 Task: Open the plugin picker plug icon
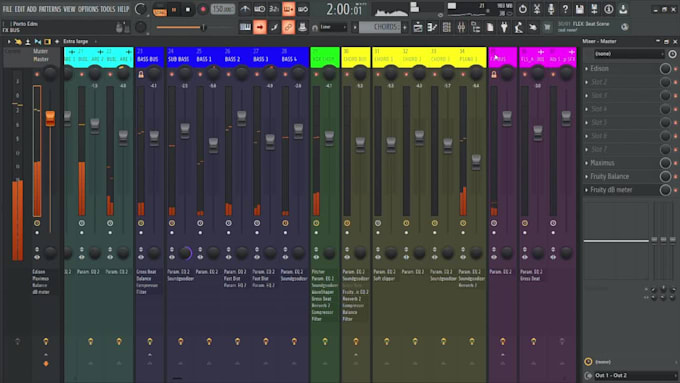click(x=504, y=27)
